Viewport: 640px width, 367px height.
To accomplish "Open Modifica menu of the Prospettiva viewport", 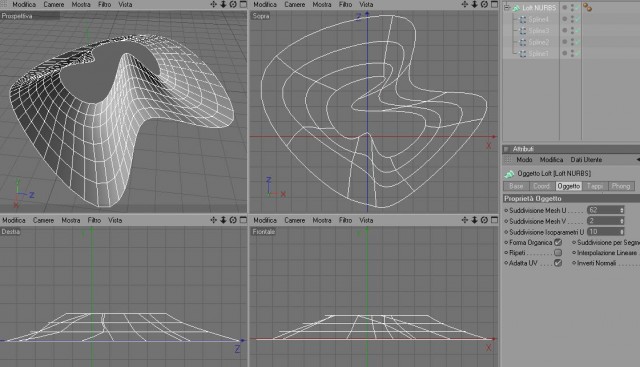I will pyautogui.click(x=24, y=4).
